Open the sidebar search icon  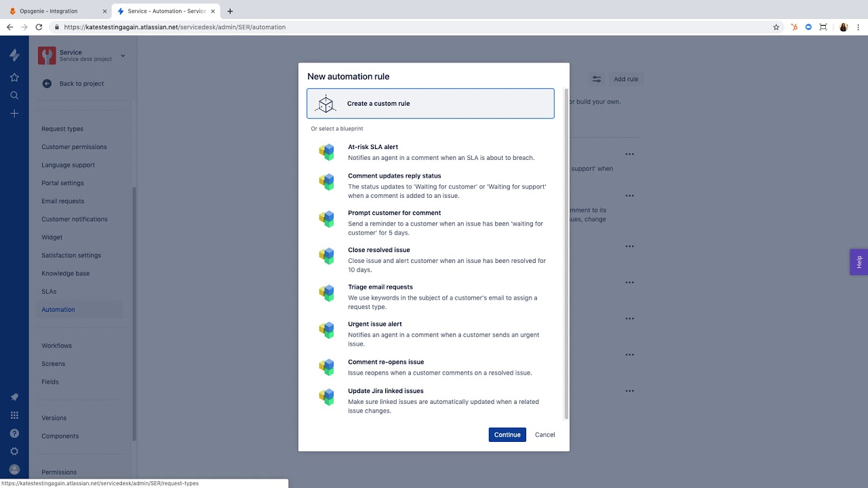click(x=14, y=96)
